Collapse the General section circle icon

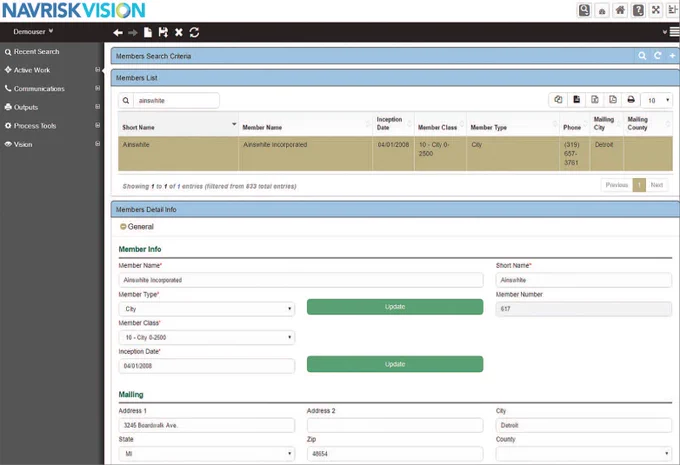[123, 226]
